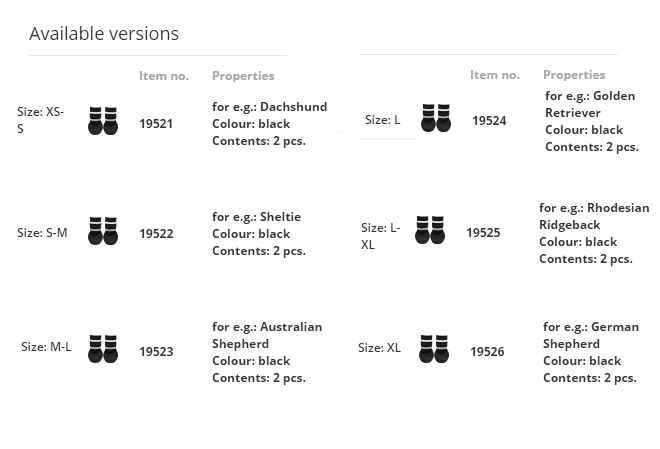The height and width of the screenshot is (449, 660).
Task: Click the Available versions heading
Action: (104, 33)
